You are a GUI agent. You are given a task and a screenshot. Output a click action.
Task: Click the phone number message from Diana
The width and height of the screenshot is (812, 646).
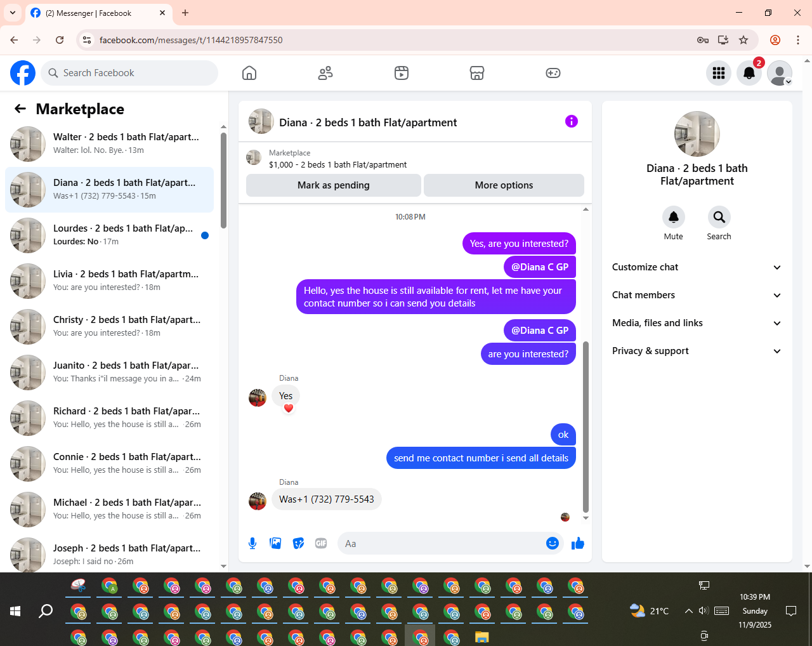click(x=327, y=499)
